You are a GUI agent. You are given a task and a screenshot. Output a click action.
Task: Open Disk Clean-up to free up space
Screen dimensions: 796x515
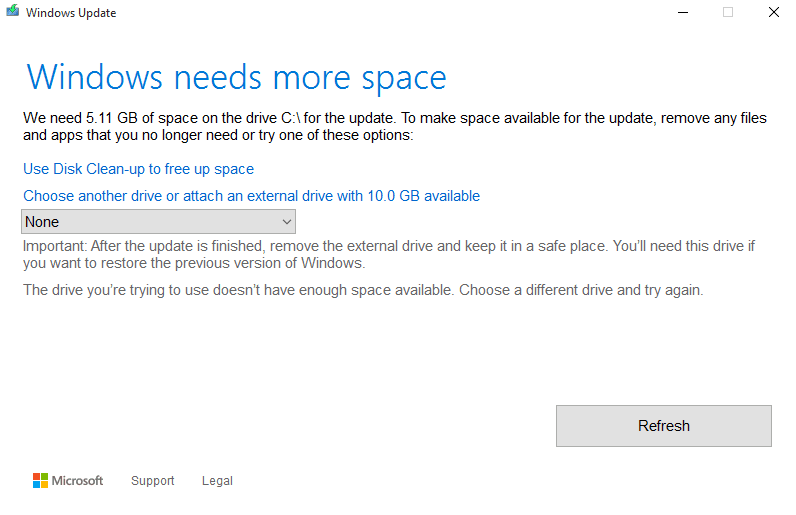[138, 169]
